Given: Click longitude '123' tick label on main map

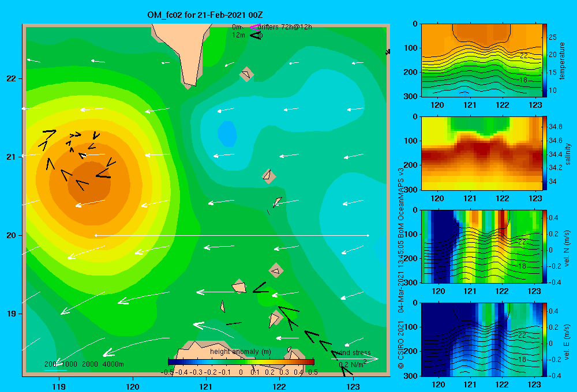Looking at the screenshot, I should [x=353, y=386].
